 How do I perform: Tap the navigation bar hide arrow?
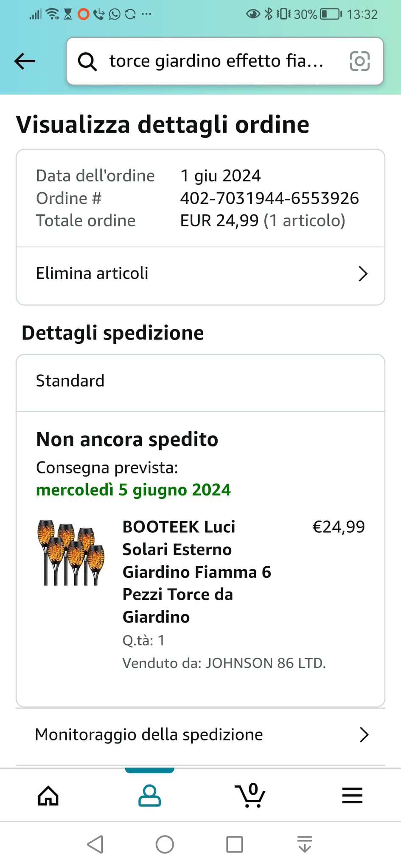coord(305,844)
